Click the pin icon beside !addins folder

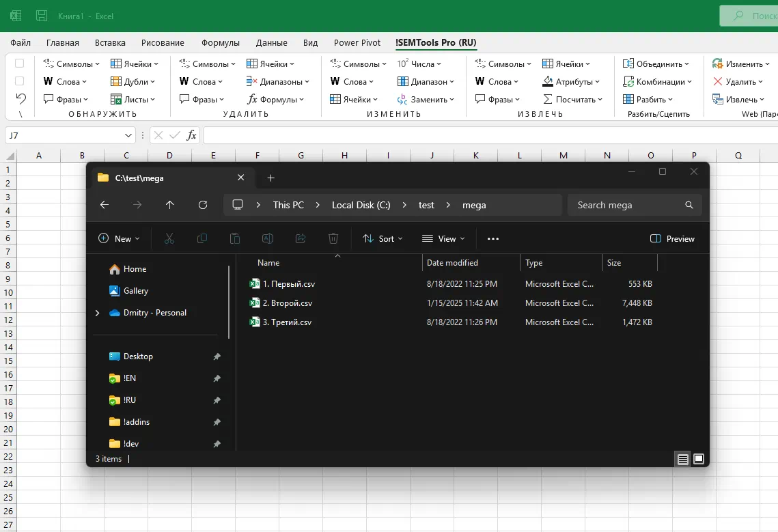click(x=217, y=422)
